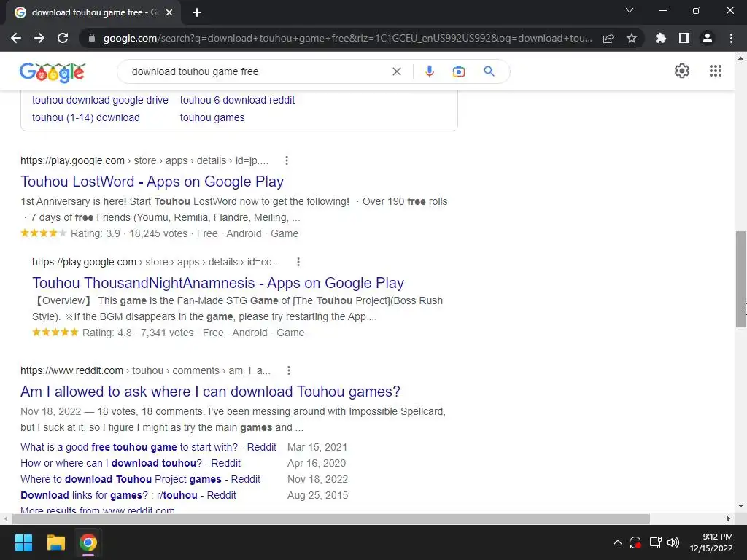
Task: Open tab search dropdown chevron
Action: [x=630, y=10]
